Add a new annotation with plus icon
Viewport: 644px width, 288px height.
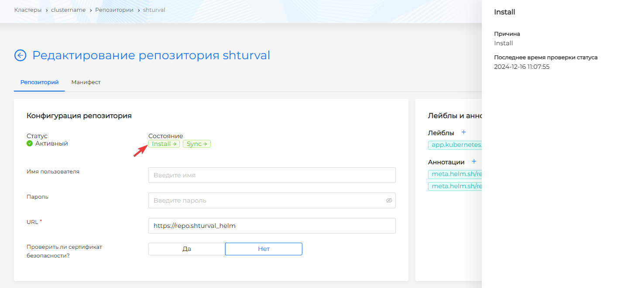point(474,161)
